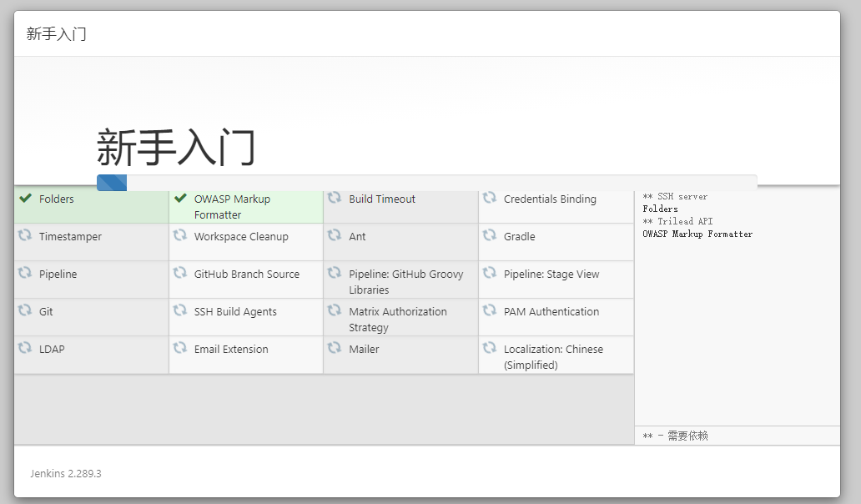Click the pending icon next to Pipeline
Screen dimensions: 861x504
click(25, 272)
